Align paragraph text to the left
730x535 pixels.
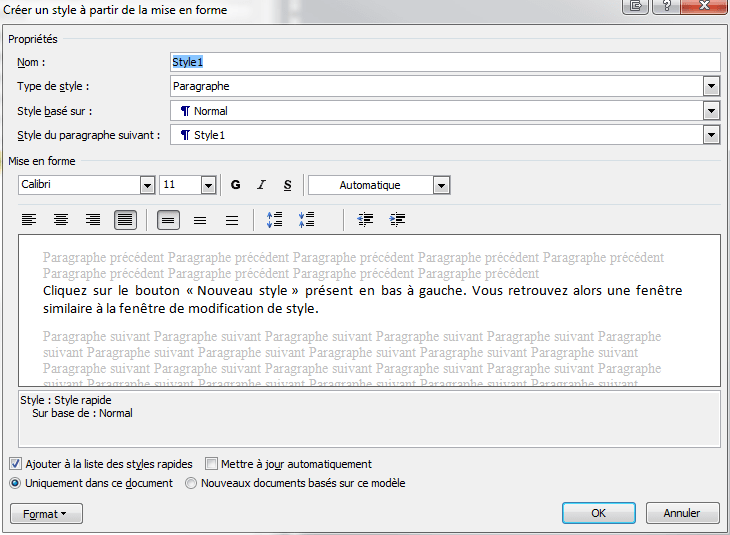[x=29, y=219]
